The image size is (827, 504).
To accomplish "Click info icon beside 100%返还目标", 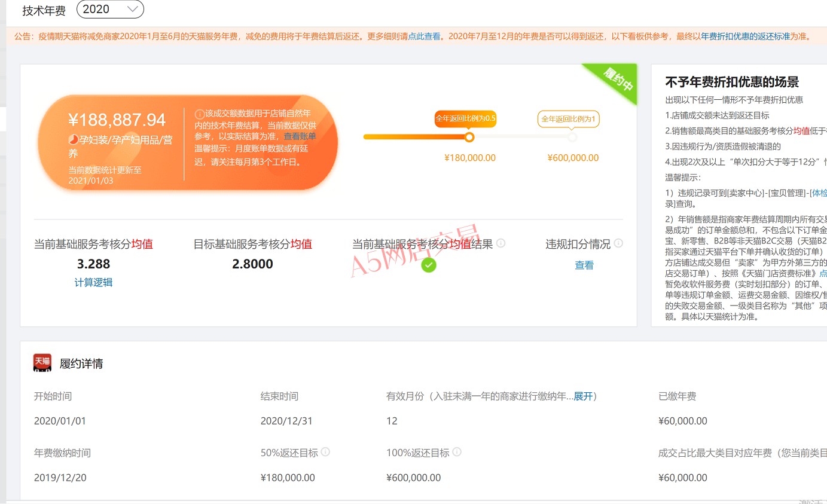I will [x=457, y=452].
